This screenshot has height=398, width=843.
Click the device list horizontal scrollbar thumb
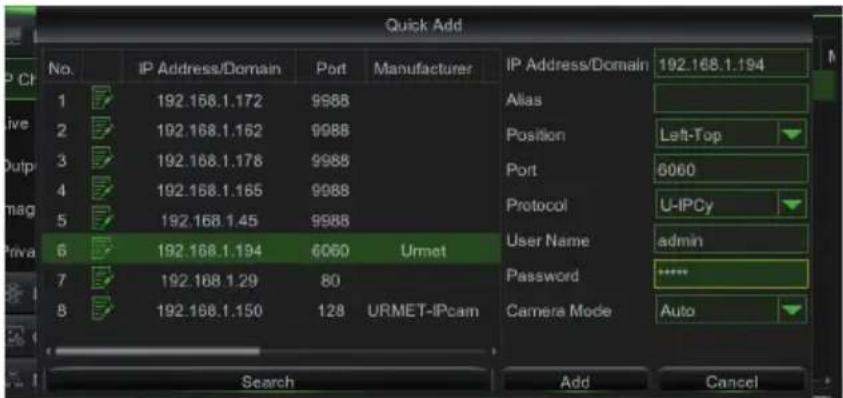point(158,351)
